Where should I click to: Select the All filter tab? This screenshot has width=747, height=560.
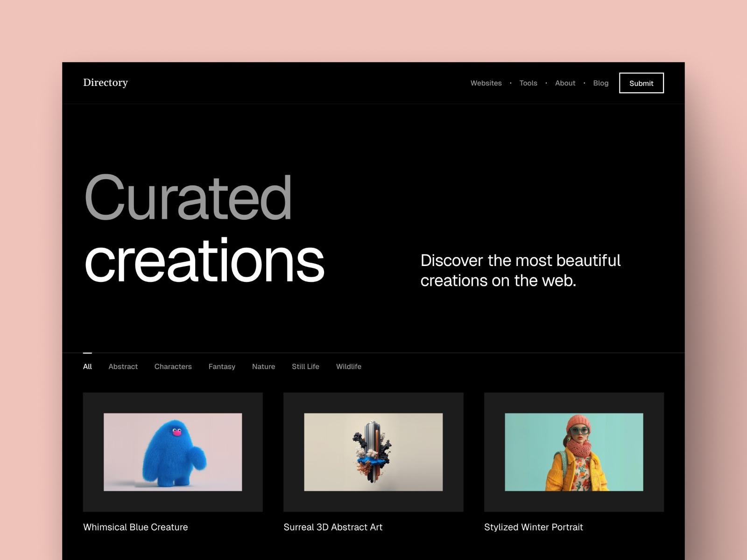[87, 367]
